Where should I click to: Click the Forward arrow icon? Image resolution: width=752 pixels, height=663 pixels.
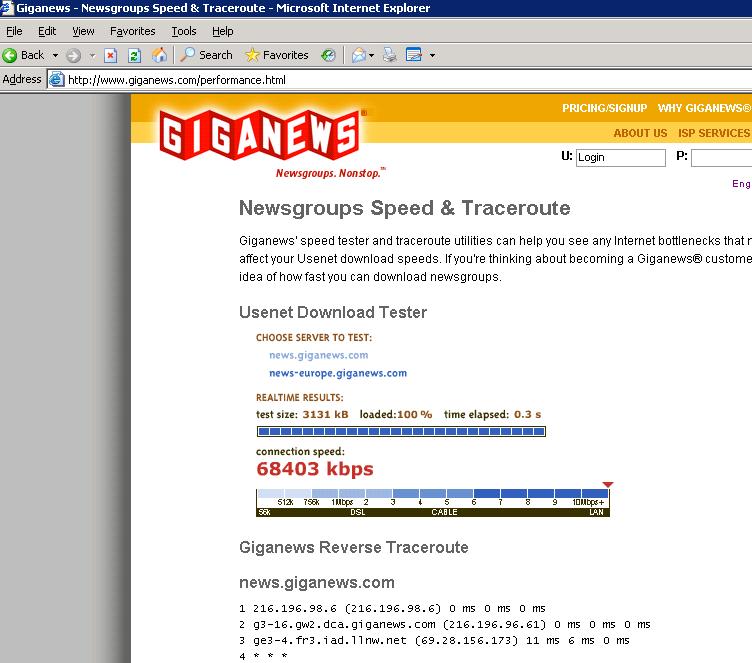tap(74, 55)
